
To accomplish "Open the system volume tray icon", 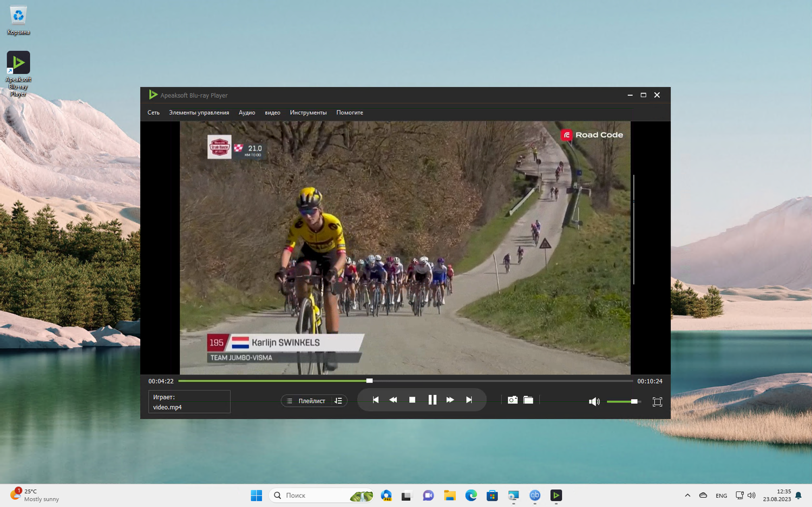I will coord(751,495).
